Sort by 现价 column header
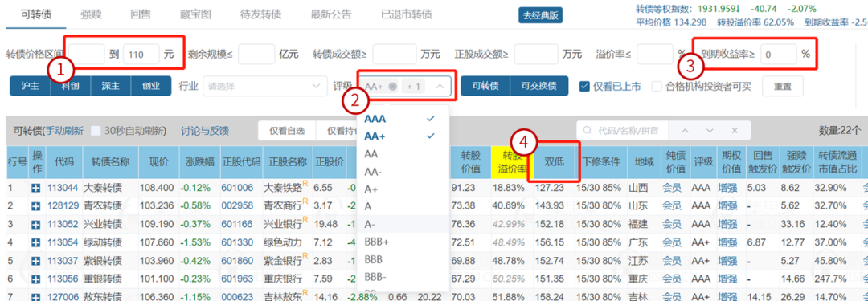868x301 pixels. [x=158, y=162]
